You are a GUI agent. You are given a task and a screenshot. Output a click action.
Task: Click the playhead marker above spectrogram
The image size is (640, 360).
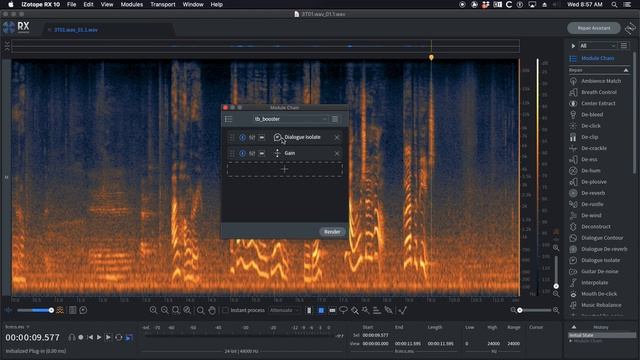[431, 58]
